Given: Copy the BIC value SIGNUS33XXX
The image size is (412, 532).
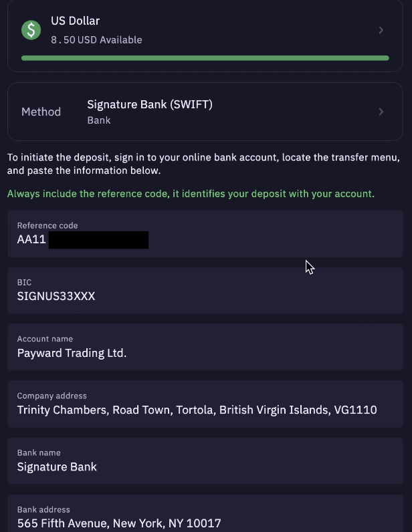Looking at the screenshot, I should coord(56,295).
